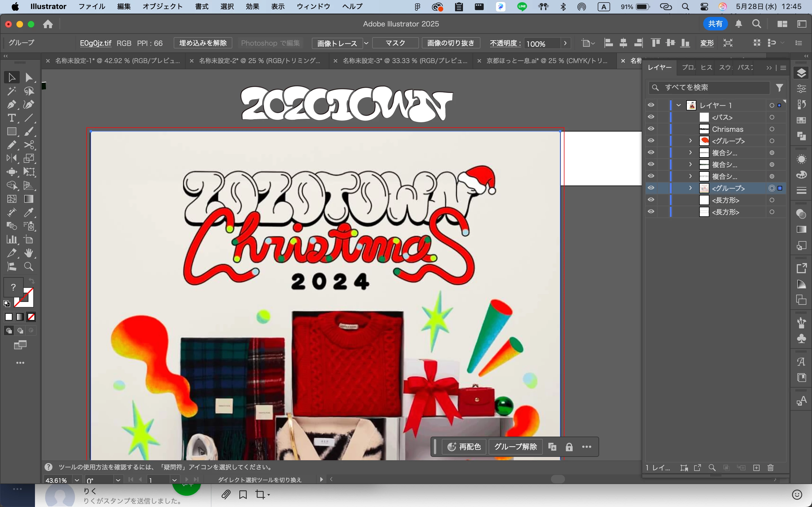The height and width of the screenshot is (507, 812).
Task: Select the Zoom tool
Action: [x=29, y=266]
